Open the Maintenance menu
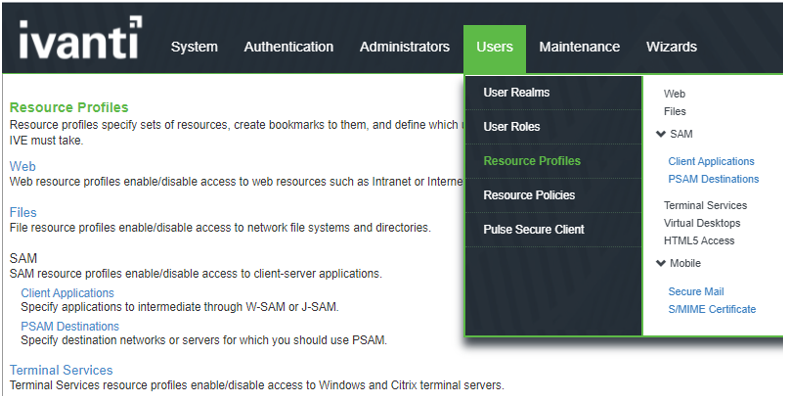This screenshot has height=396, width=789. pos(580,47)
